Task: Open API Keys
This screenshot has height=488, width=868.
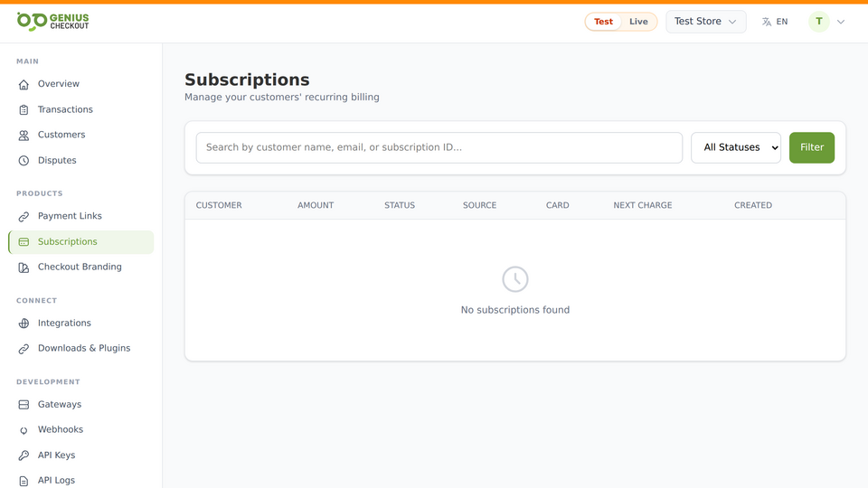Action: click(80, 455)
